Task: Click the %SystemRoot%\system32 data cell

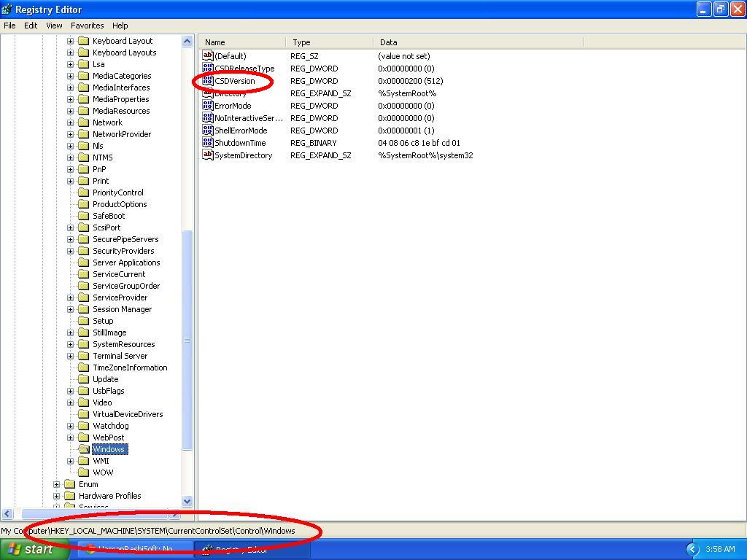Action: click(425, 155)
